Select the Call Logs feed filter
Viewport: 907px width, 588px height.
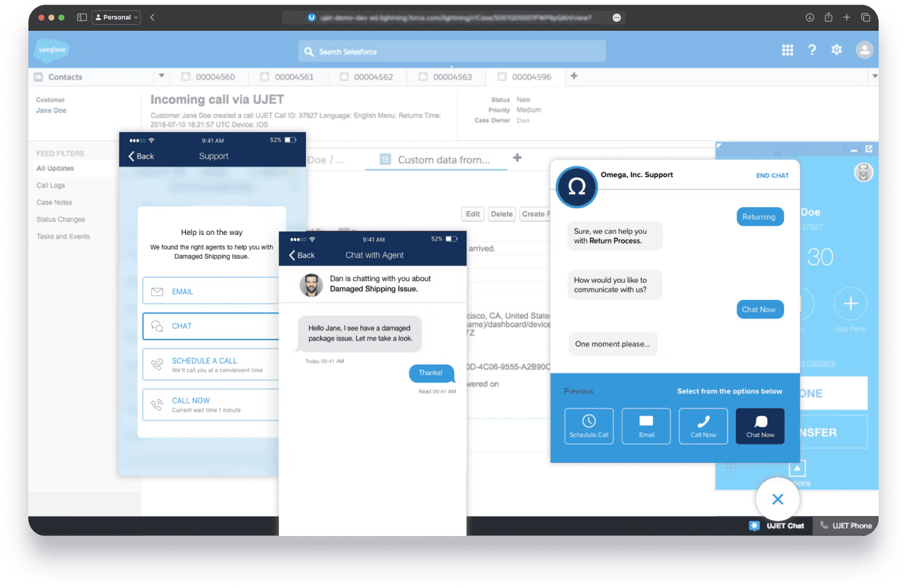tap(51, 185)
